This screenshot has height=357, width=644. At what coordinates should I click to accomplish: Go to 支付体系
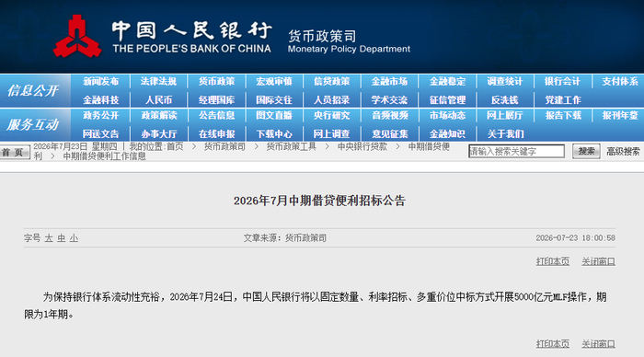pyautogui.click(x=620, y=81)
